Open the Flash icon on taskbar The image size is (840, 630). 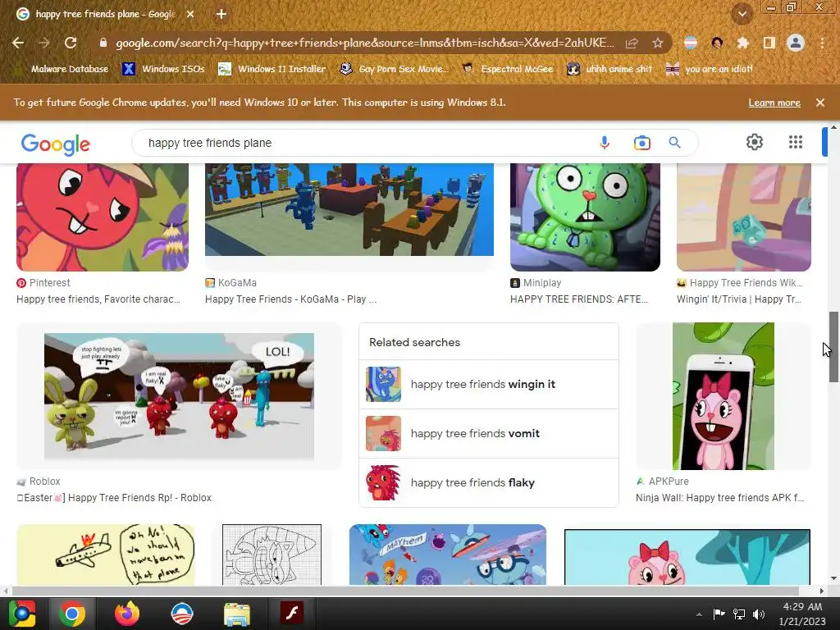pos(291,614)
